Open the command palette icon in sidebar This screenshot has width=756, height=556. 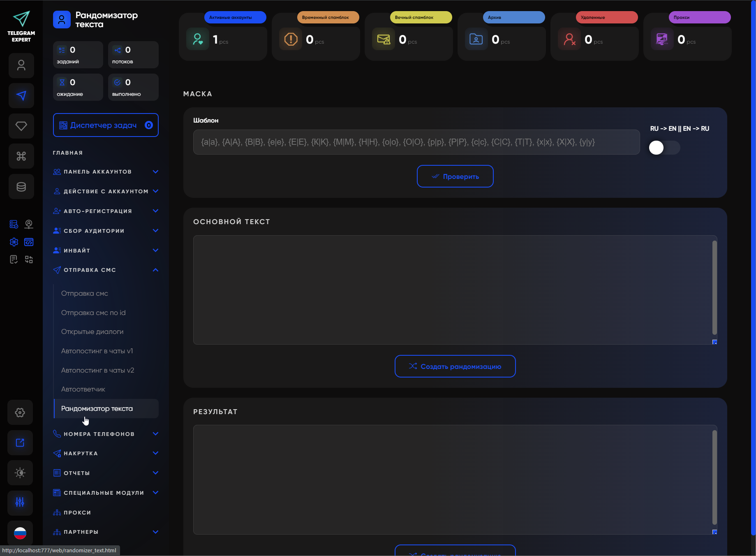click(21, 156)
